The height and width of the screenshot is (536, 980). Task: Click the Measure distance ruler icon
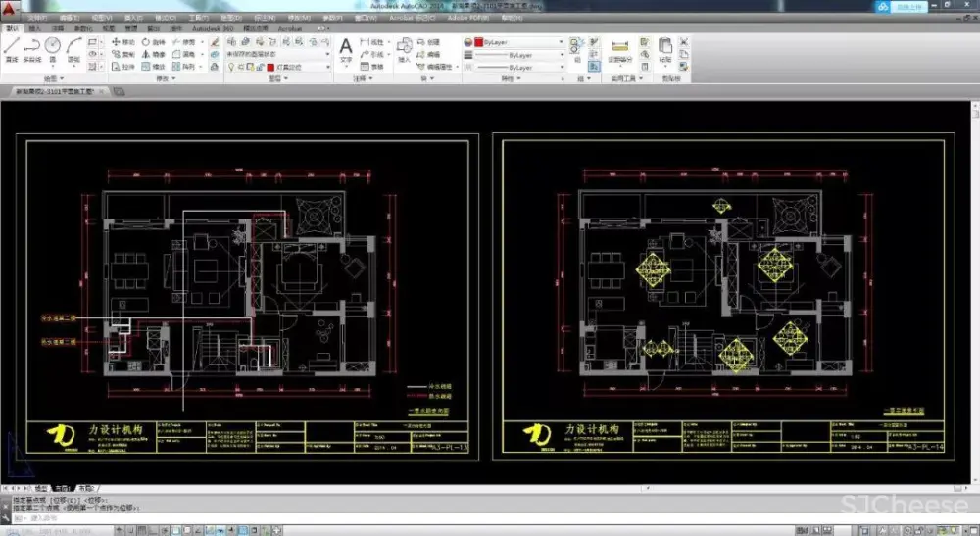click(619, 47)
